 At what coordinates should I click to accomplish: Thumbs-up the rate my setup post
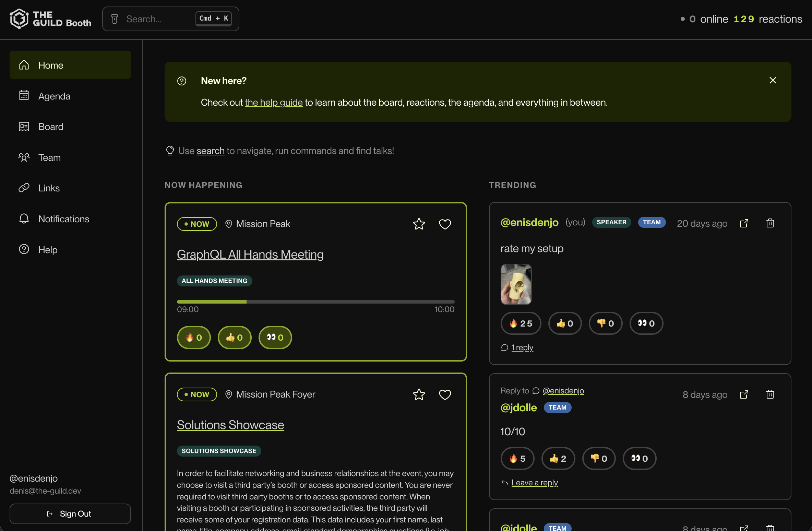pyautogui.click(x=565, y=323)
